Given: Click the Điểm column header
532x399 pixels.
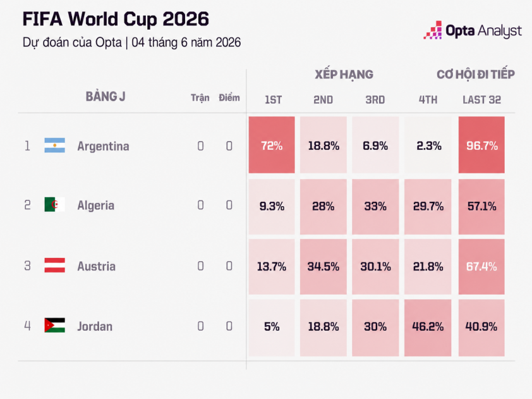Looking at the screenshot, I should click(x=229, y=98).
